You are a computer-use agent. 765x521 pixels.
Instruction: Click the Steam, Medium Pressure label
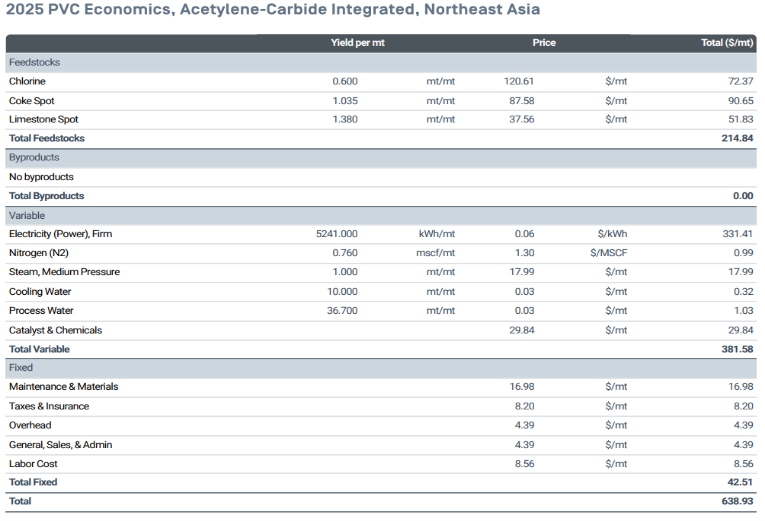click(64, 272)
